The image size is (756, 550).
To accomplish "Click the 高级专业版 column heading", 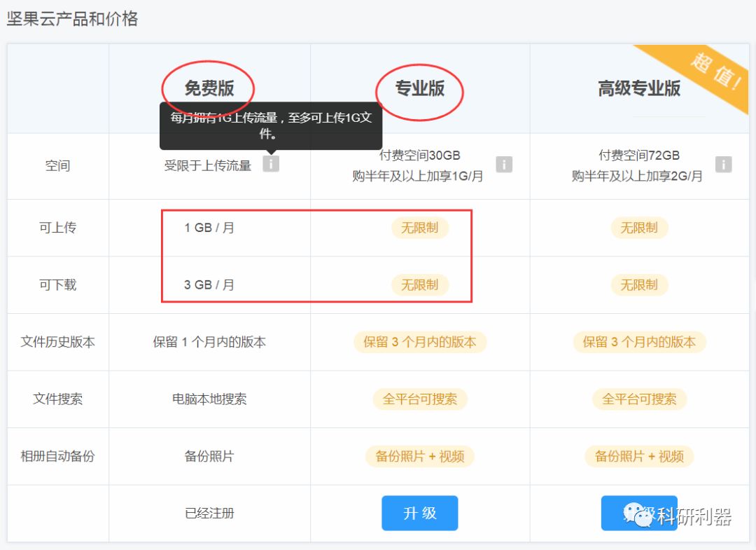I will tap(639, 88).
